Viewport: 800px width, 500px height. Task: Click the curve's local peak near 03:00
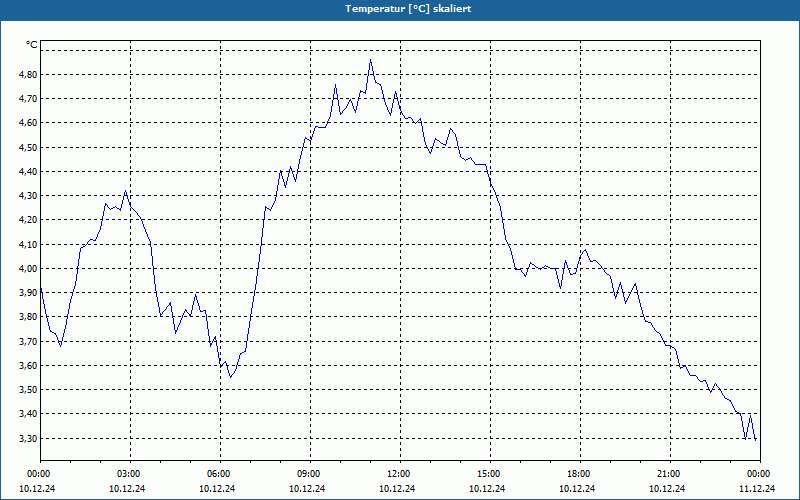coord(126,191)
